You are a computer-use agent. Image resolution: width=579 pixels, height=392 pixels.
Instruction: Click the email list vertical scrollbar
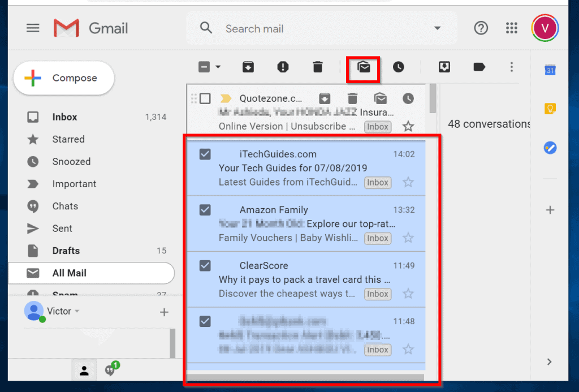[433, 98]
